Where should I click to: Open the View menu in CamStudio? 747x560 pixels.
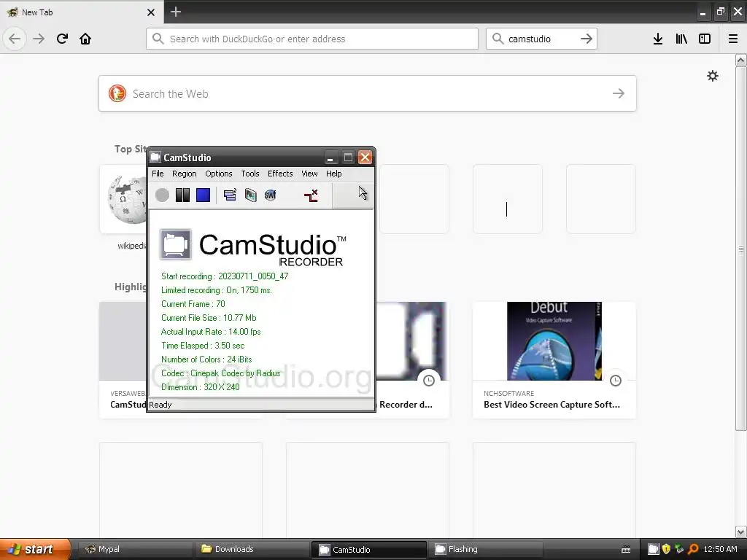click(309, 174)
